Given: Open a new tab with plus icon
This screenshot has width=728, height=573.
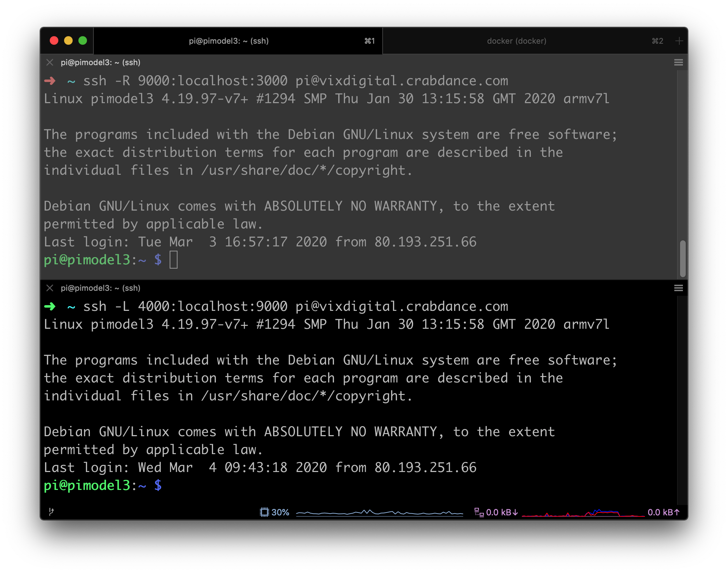Looking at the screenshot, I should (679, 41).
